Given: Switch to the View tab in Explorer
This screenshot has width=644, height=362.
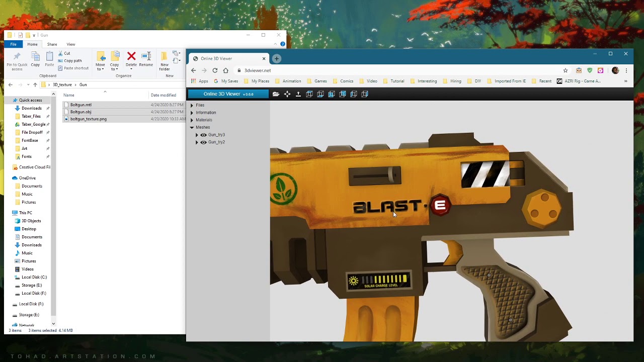Looking at the screenshot, I should click(71, 44).
